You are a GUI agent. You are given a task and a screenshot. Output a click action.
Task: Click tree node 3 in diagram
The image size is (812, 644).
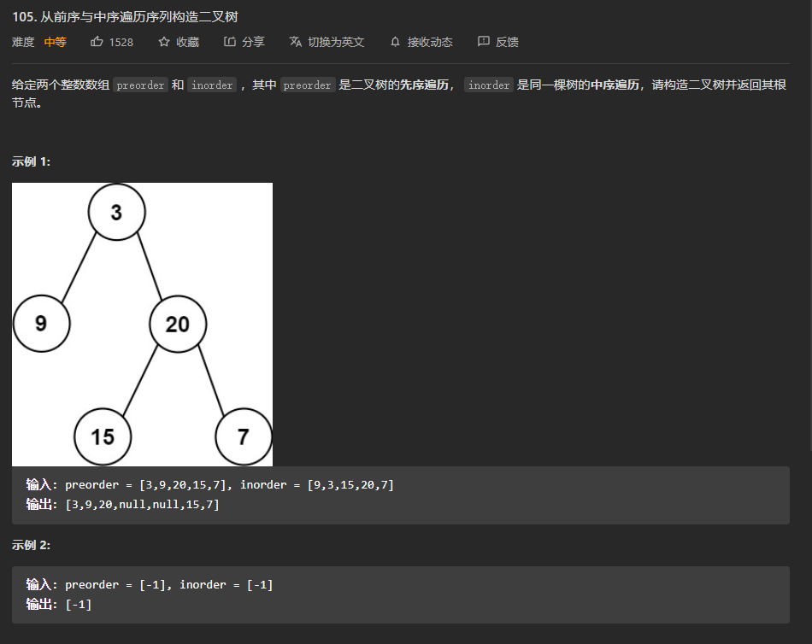pyautogui.click(x=116, y=212)
